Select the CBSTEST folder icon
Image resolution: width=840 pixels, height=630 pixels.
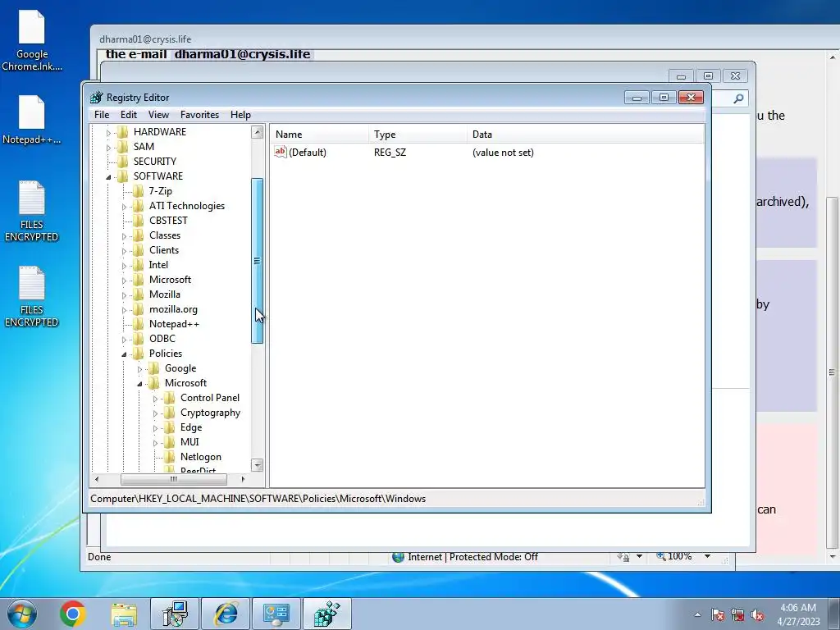138,220
